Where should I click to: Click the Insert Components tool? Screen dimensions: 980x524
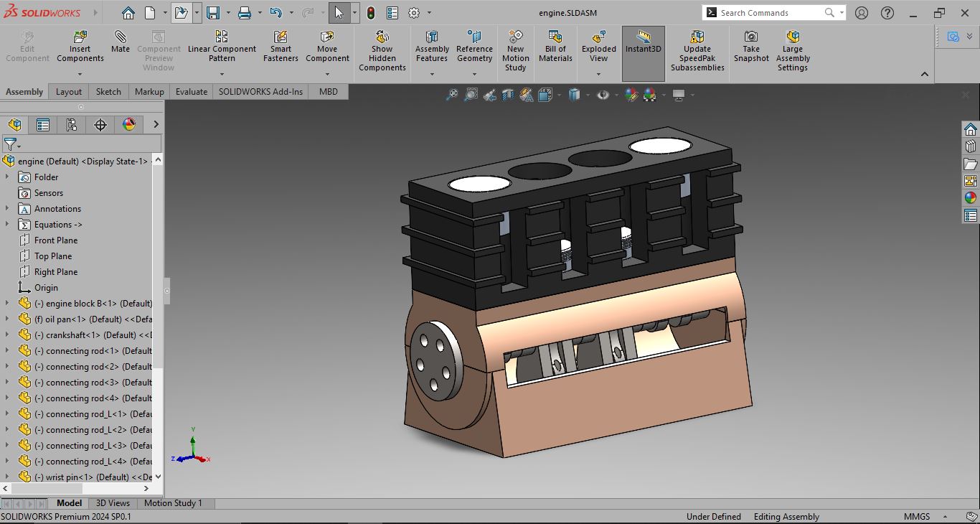80,47
